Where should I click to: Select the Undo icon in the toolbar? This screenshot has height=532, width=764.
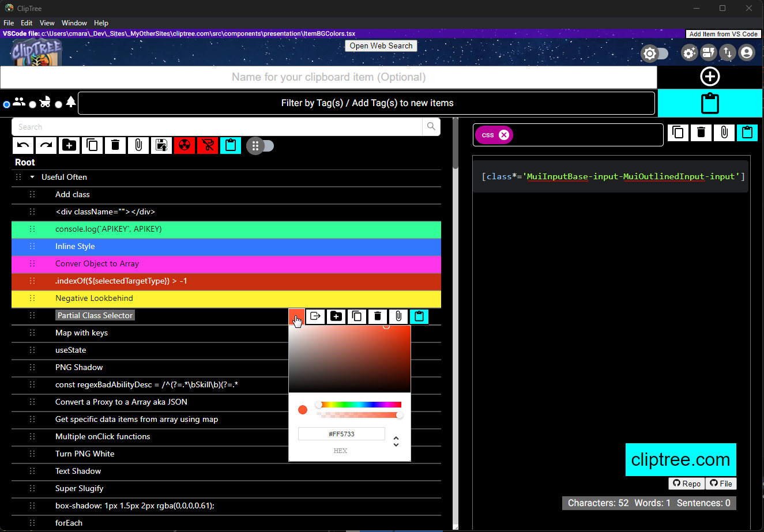point(23,145)
